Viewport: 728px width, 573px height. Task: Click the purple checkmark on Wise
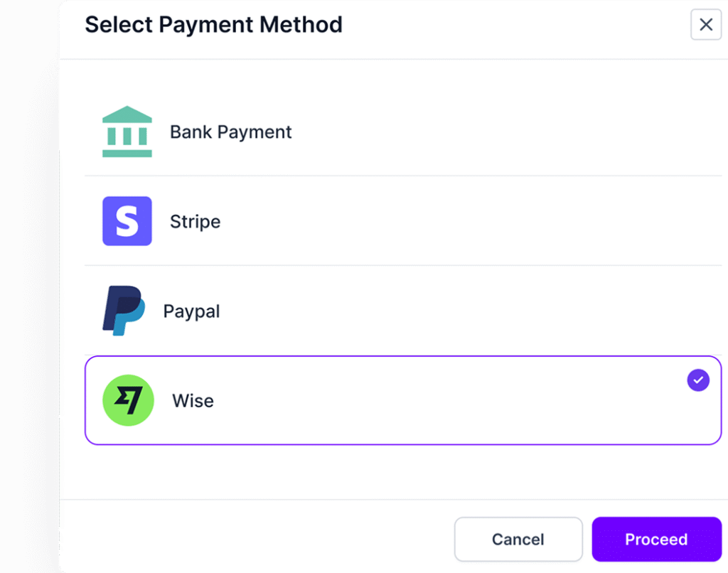click(697, 380)
